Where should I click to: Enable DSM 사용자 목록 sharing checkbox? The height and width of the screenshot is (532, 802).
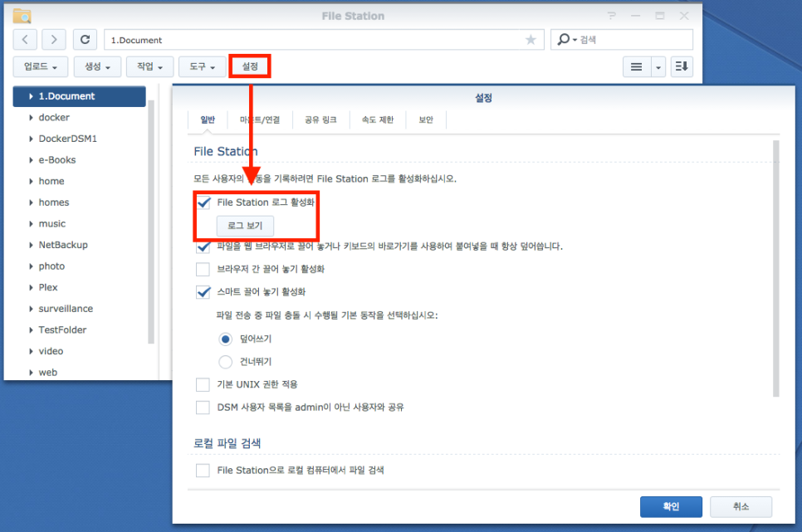tap(203, 408)
